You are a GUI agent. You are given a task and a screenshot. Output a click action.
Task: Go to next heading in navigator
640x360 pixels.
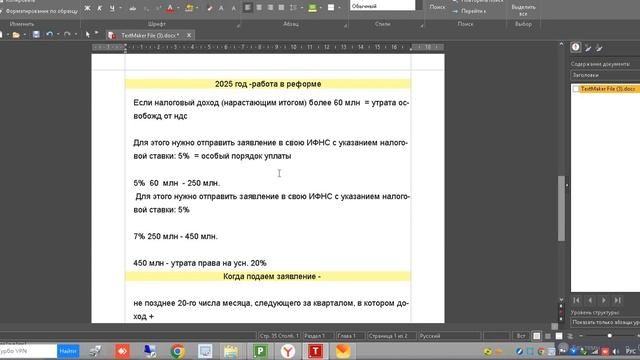[x=604, y=300]
